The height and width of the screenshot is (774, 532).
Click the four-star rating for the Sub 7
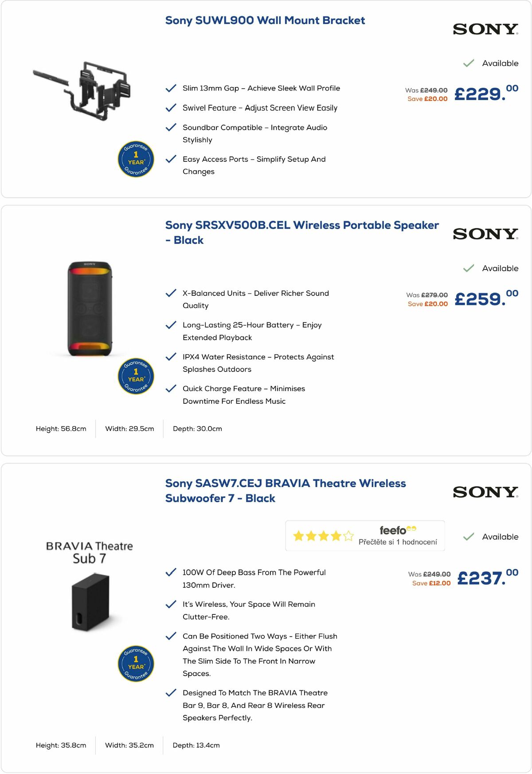(323, 536)
